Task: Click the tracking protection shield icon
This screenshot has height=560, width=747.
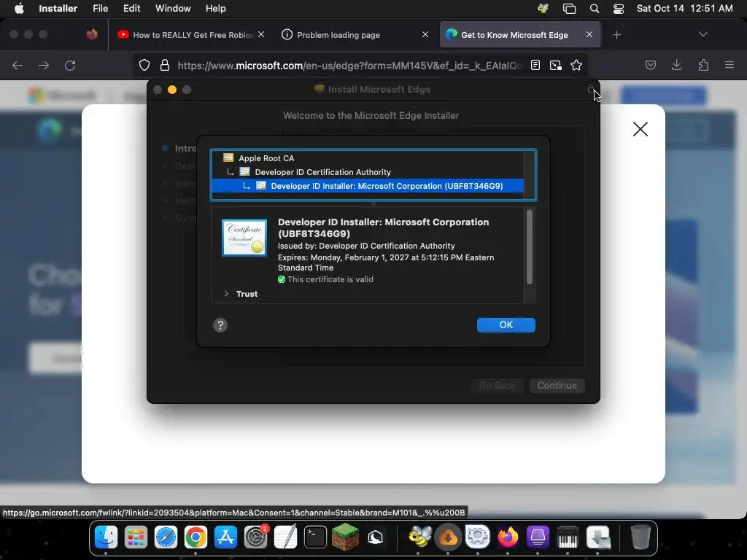Action: click(x=144, y=65)
